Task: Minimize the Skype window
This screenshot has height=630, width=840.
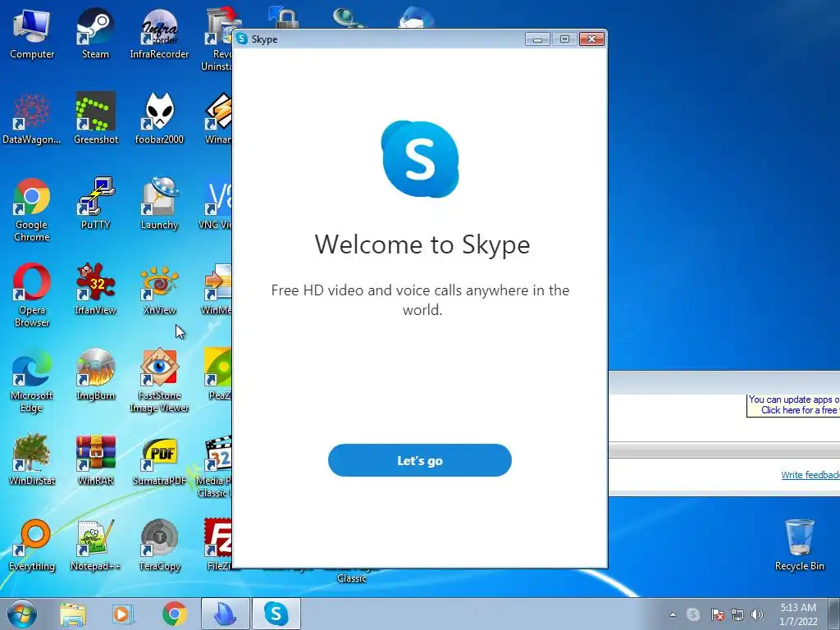Action: [x=537, y=39]
